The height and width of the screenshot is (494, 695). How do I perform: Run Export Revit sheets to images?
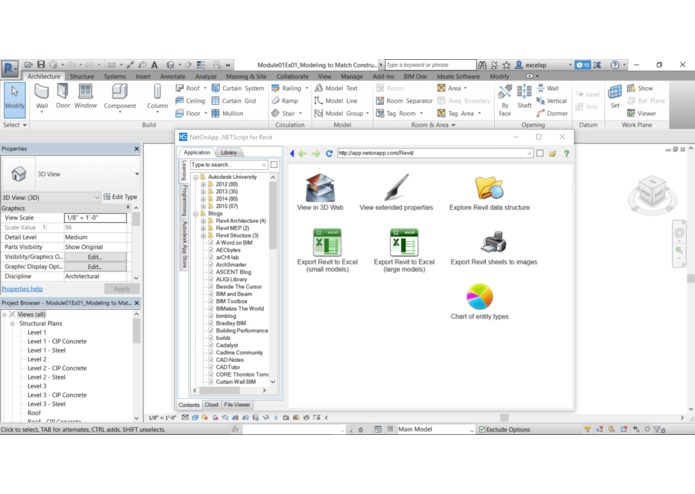tap(494, 248)
